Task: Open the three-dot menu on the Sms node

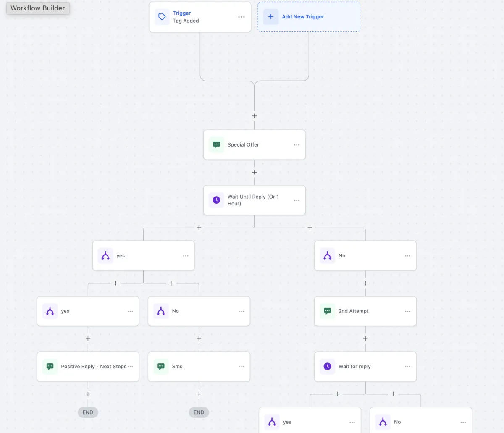Action: pyautogui.click(x=241, y=367)
